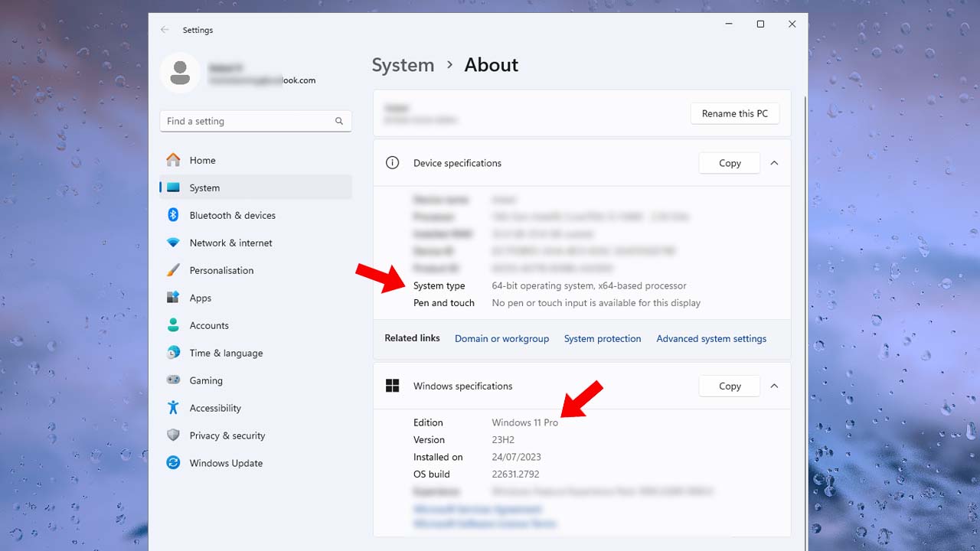Click the back arrow at the top
The image size is (980, 551).
click(165, 29)
